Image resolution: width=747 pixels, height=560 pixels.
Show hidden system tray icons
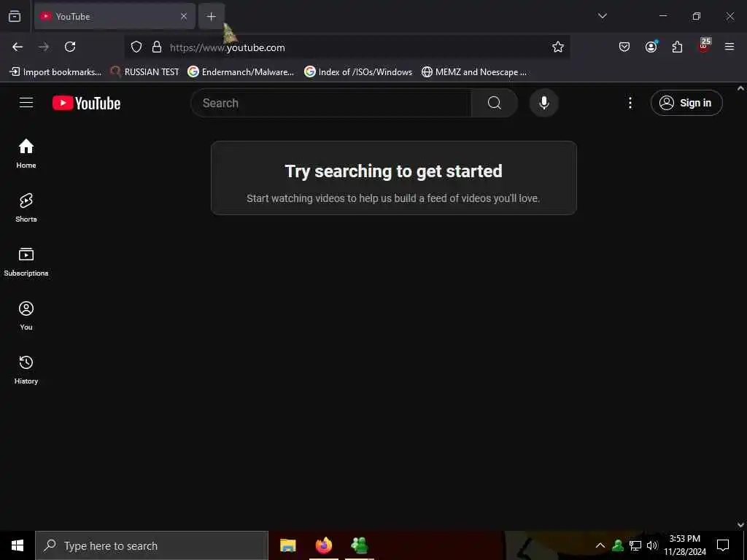(x=600, y=545)
